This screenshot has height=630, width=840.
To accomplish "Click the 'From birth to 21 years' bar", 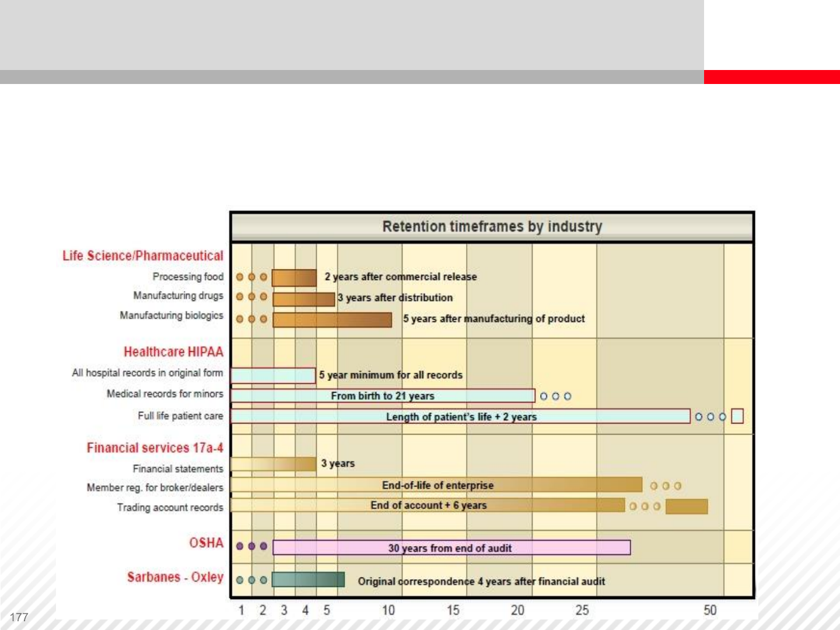I will 383,395.
